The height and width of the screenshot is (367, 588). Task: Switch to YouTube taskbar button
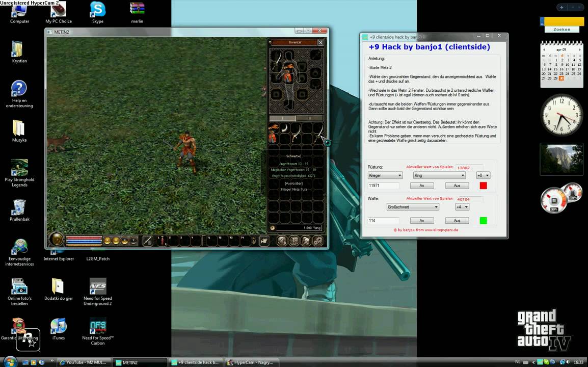[x=84, y=362]
